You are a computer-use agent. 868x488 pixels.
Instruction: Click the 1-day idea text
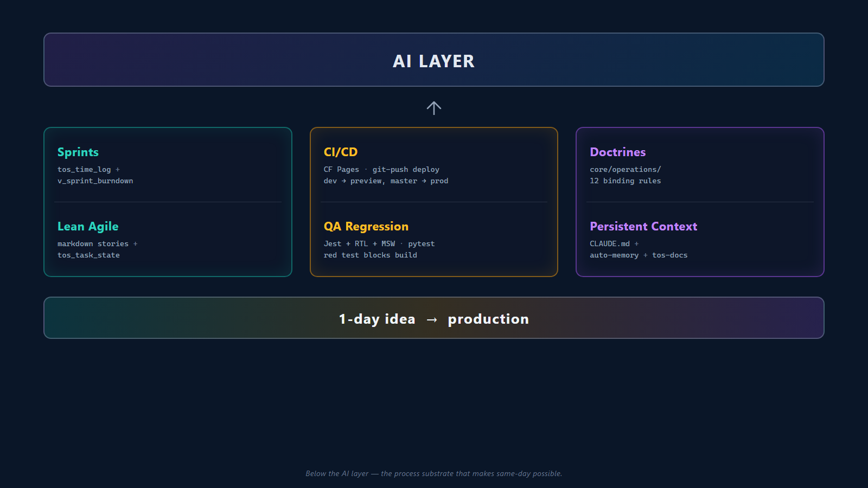(377, 319)
